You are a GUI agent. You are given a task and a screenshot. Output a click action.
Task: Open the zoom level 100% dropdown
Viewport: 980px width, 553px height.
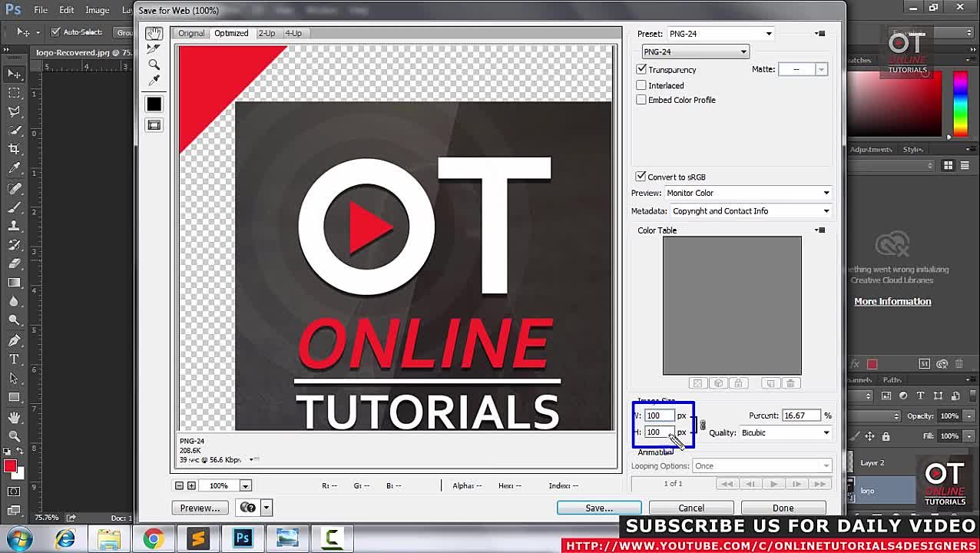245,485
